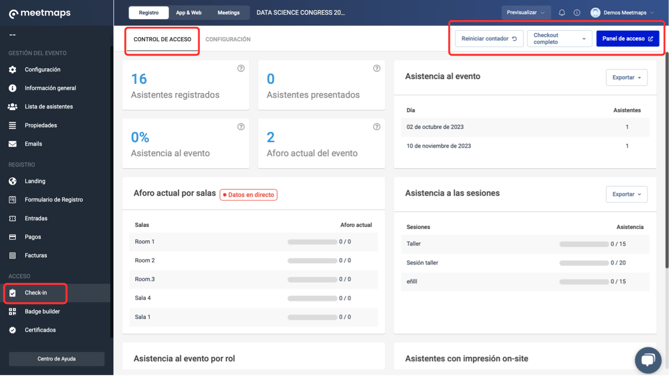Show help for Asistentes presentados card
Viewport: 670px width, 377px height.
(376, 68)
